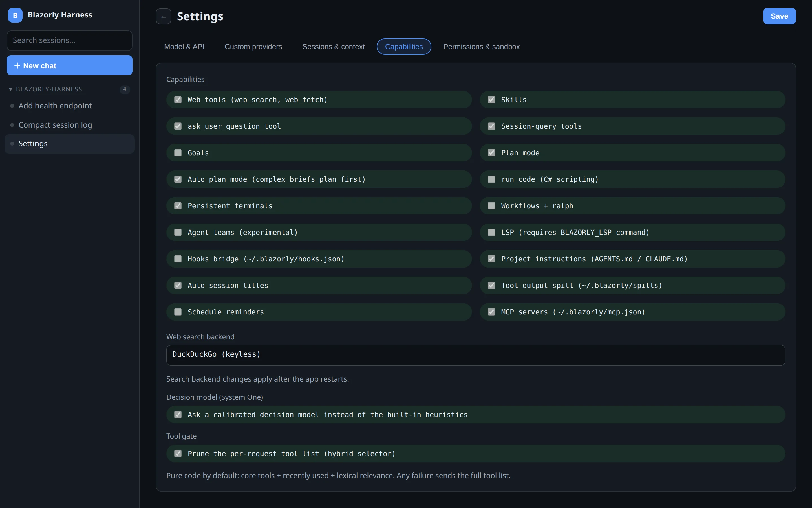This screenshot has height=508, width=812.
Task: Uncheck the Skills capability
Action: (491, 100)
